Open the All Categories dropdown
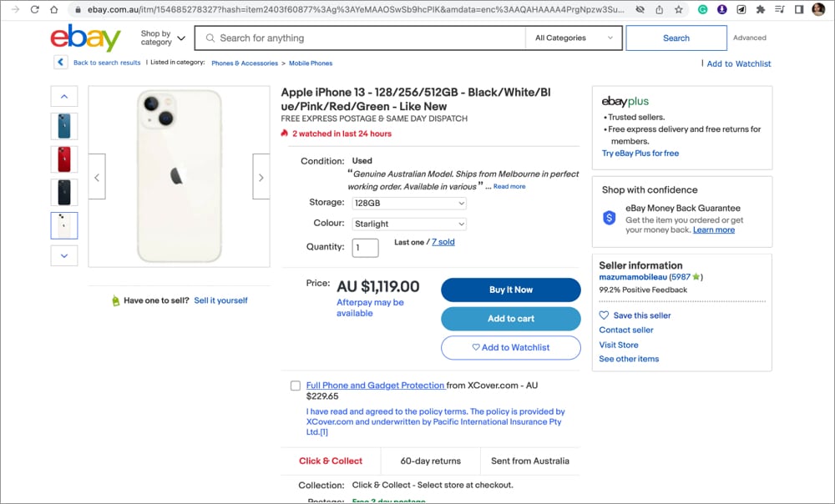This screenshot has height=504, width=835. pyautogui.click(x=574, y=38)
